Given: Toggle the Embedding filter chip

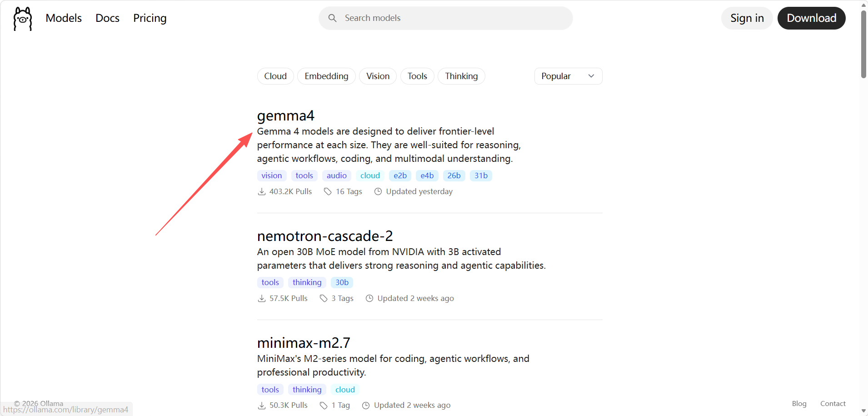Looking at the screenshot, I should (326, 76).
